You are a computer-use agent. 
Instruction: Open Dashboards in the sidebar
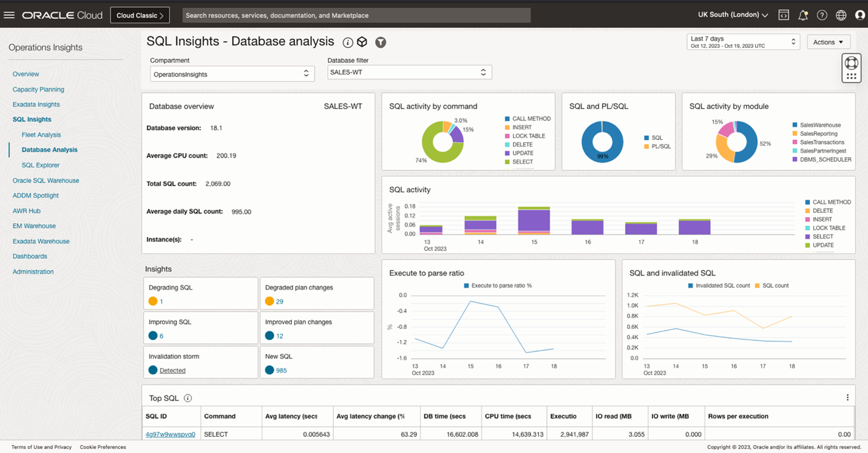click(30, 257)
